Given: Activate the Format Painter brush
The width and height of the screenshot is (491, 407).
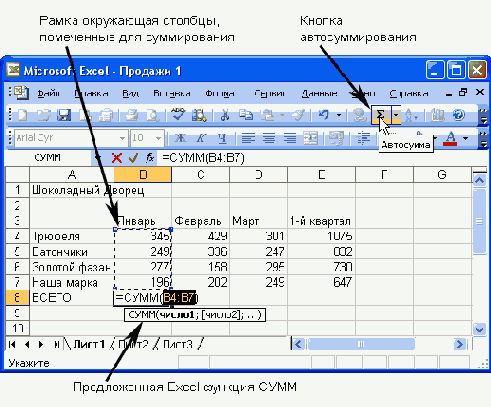Looking at the screenshot, I should 298,115.
